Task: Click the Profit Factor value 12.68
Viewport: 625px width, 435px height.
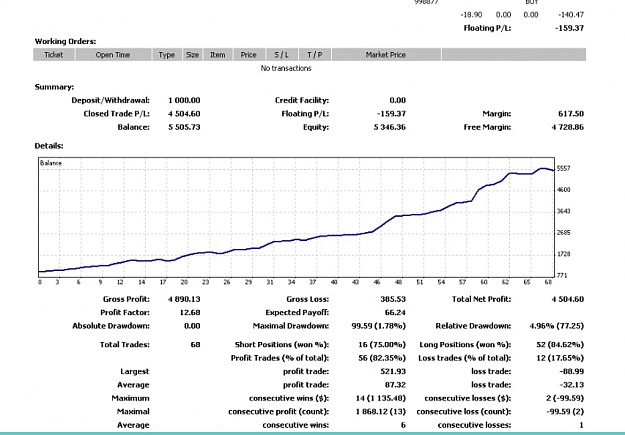Action: (190, 313)
